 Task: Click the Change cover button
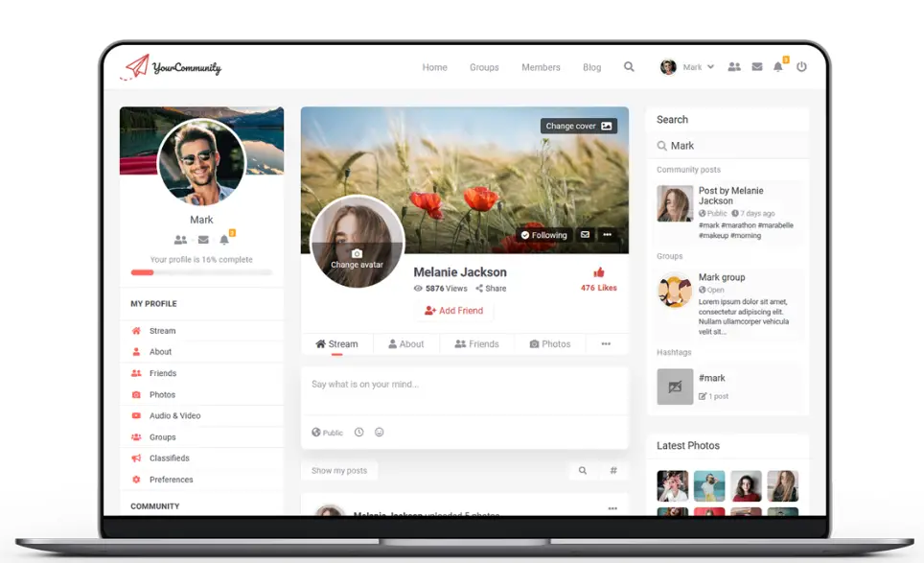tap(579, 127)
